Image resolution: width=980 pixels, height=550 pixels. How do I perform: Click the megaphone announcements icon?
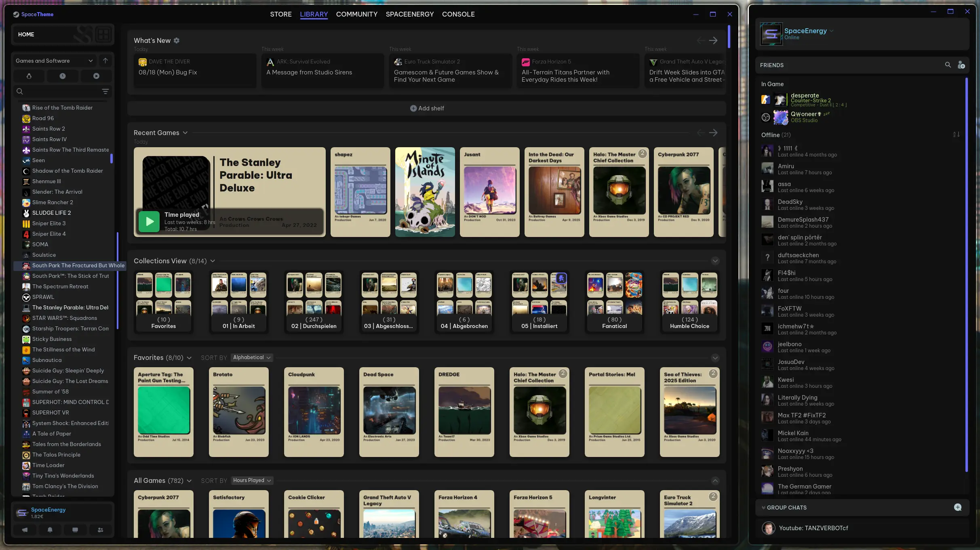[25, 530]
